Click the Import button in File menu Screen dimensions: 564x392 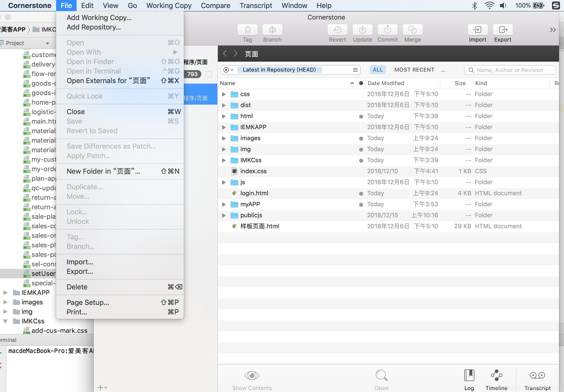pos(79,262)
